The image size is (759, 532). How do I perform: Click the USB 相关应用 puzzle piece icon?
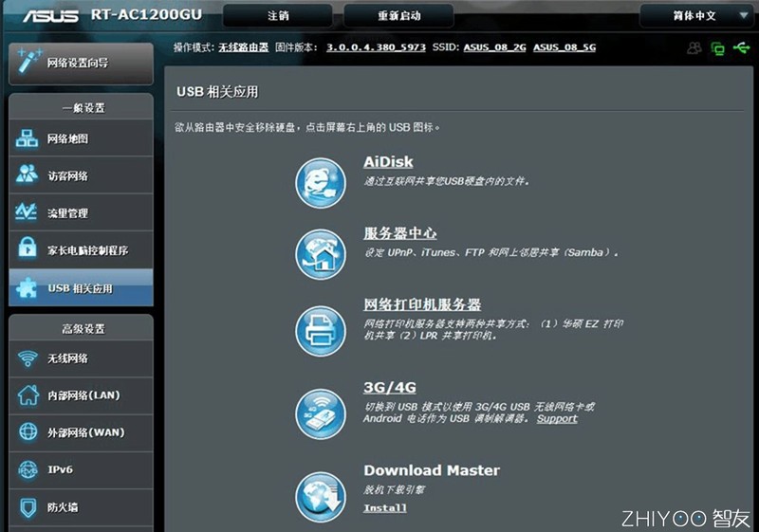[x=27, y=287]
